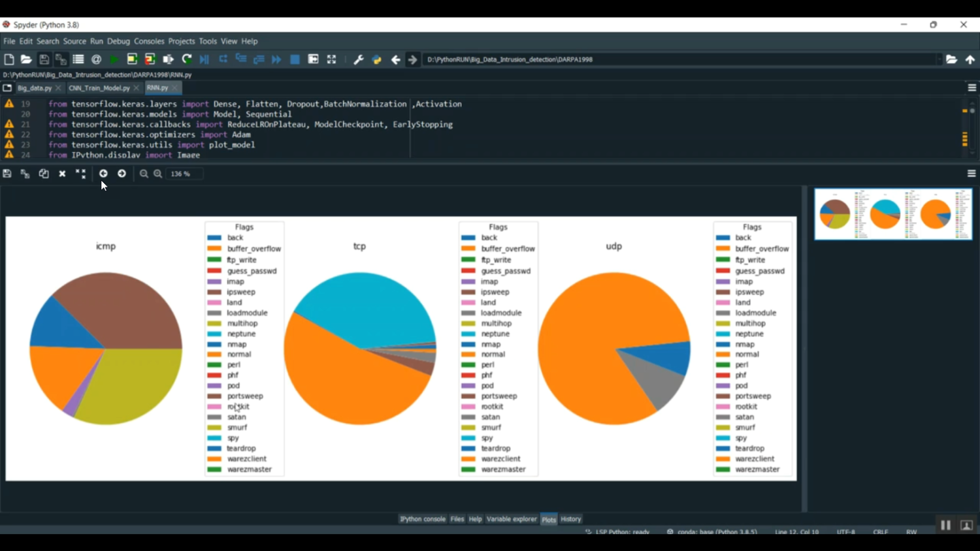Open the Debug menu

click(x=118, y=41)
